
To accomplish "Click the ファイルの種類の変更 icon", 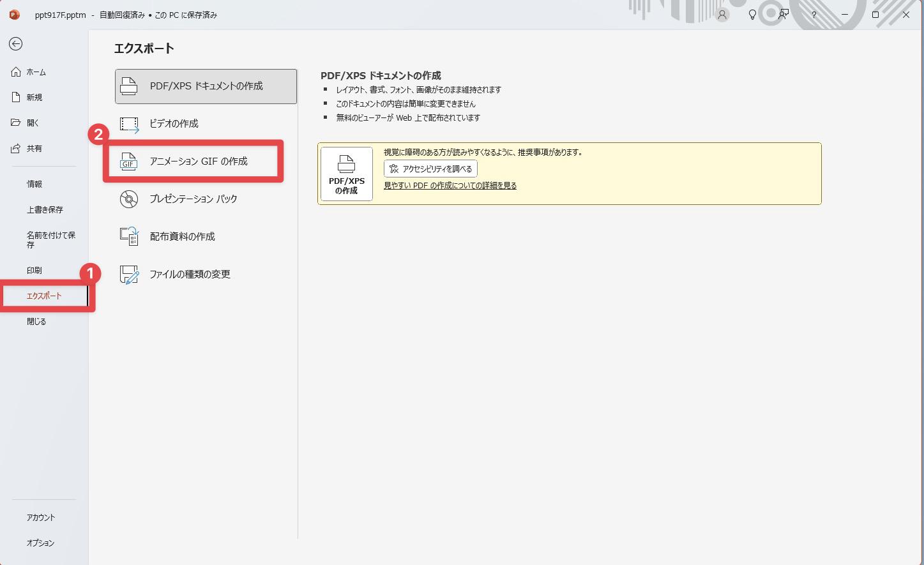I will (x=129, y=275).
